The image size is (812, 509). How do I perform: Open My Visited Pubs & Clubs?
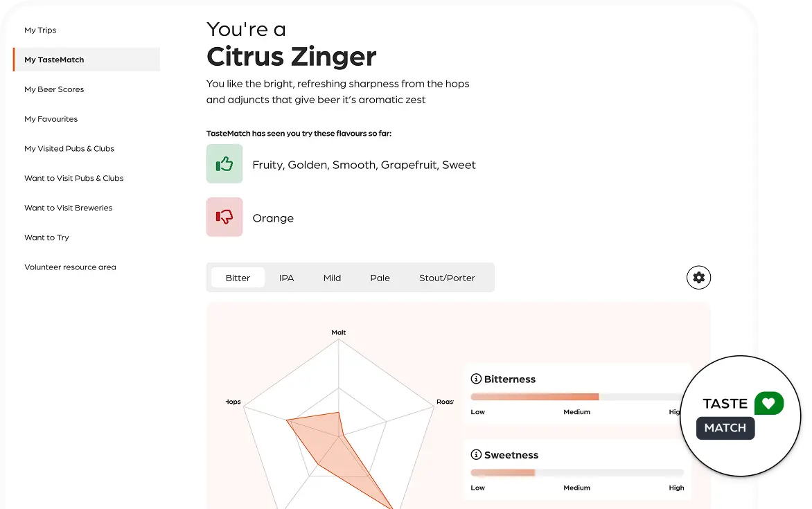point(69,149)
